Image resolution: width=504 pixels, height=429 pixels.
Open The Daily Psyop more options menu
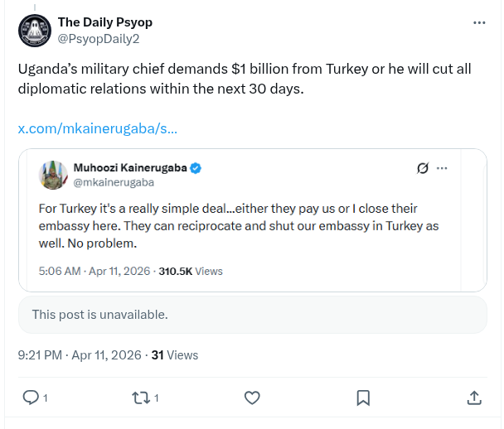479,22
